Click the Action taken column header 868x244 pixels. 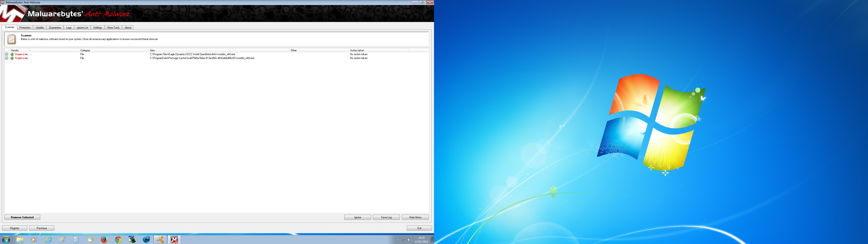click(x=379, y=50)
